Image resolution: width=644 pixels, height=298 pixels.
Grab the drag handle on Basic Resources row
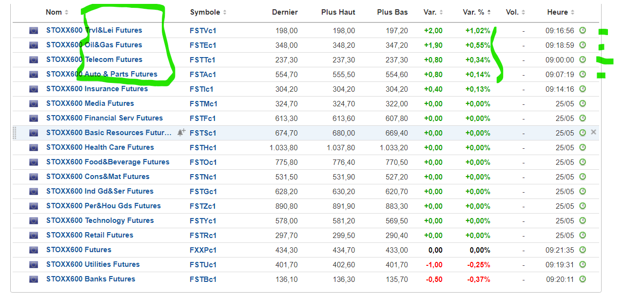click(x=15, y=133)
